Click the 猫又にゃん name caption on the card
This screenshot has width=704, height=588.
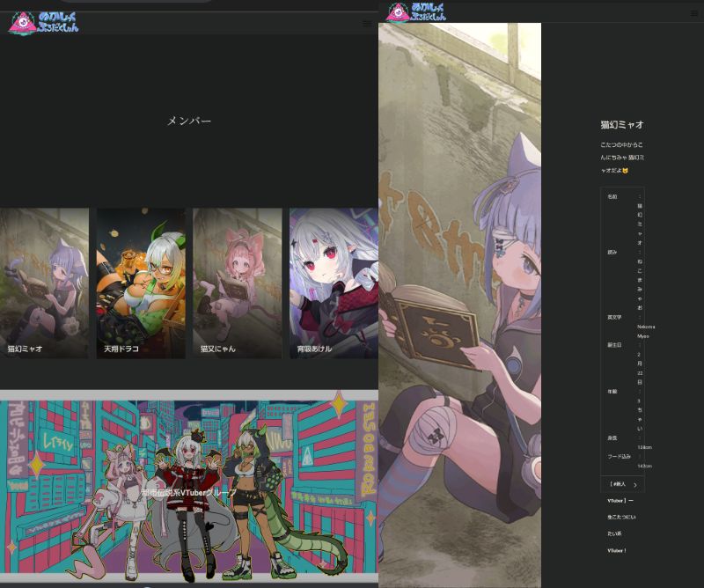pos(217,349)
